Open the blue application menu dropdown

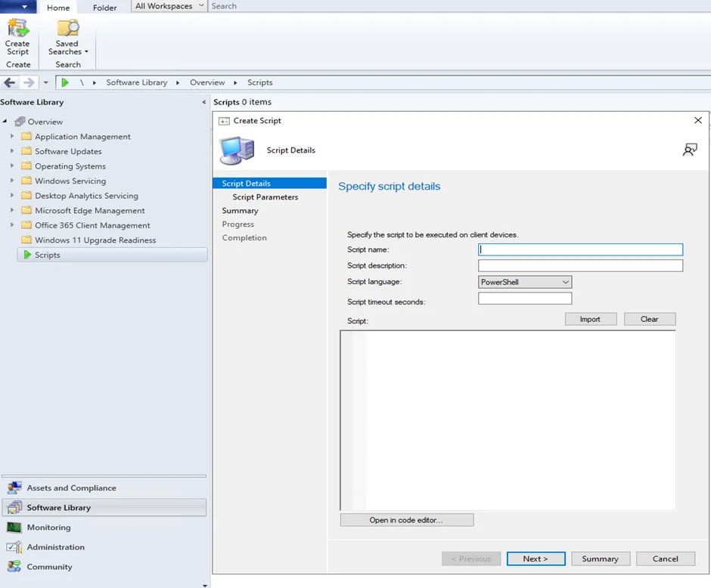point(20,6)
